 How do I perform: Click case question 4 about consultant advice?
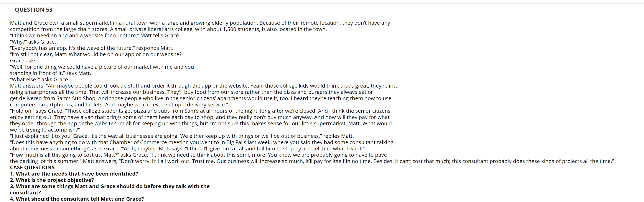point(77,199)
